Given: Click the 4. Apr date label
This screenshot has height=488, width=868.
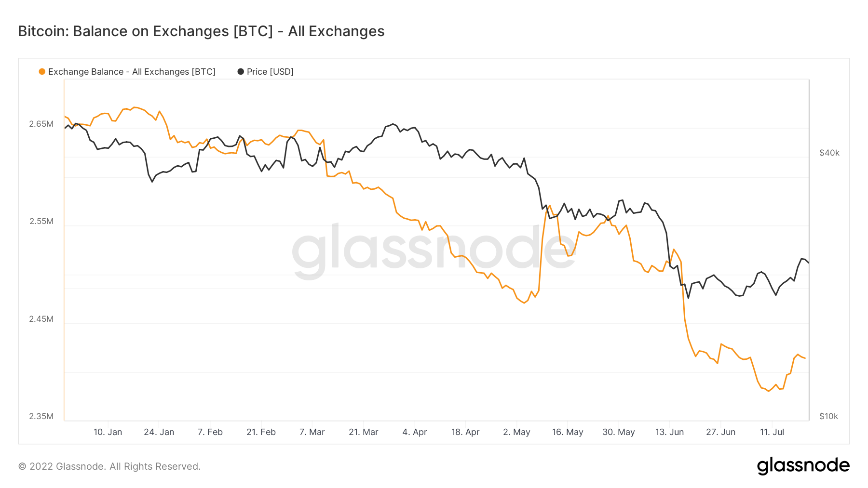Looking at the screenshot, I should (415, 432).
